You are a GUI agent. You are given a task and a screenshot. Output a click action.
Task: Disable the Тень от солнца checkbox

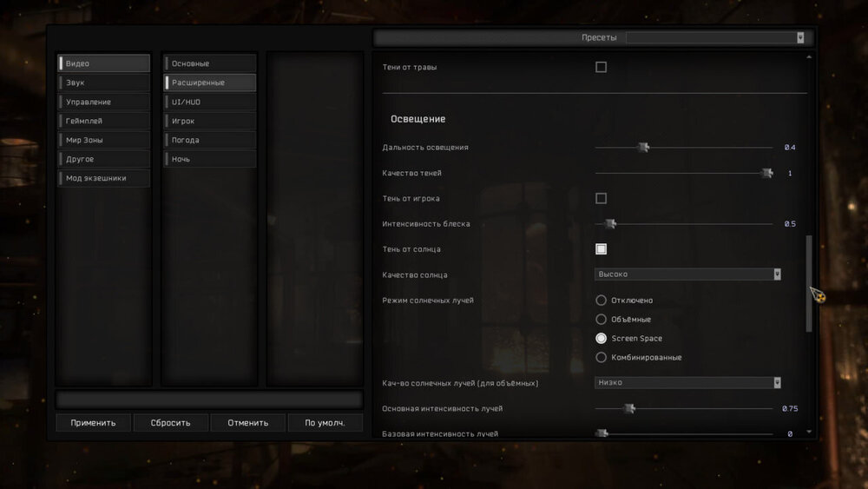click(x=601, y=249)
